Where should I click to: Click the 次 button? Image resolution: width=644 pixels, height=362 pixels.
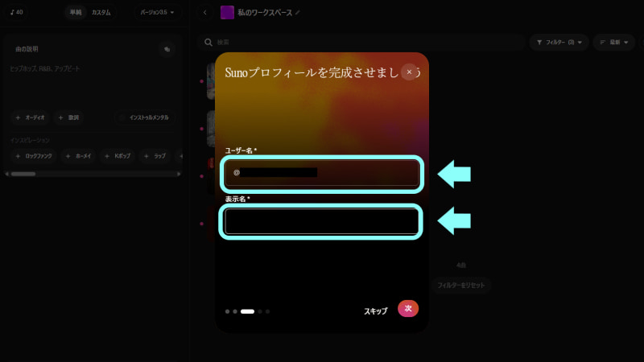(x=408, y=309)
